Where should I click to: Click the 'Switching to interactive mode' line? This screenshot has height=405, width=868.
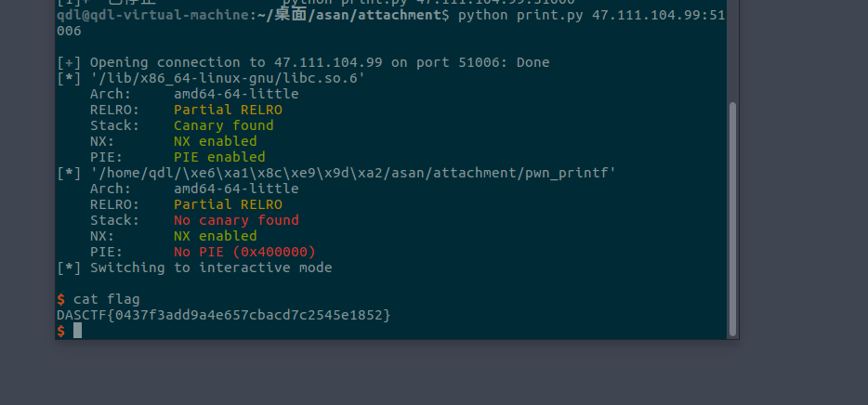pyautogui.click(x=210, y=268)
